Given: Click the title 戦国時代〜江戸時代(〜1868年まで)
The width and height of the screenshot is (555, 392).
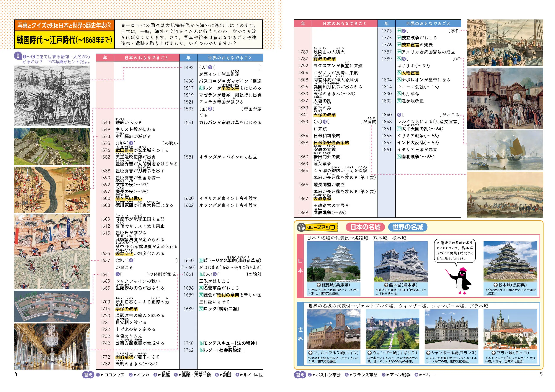Looking at the screenshot, I should (x=64, y=40).
